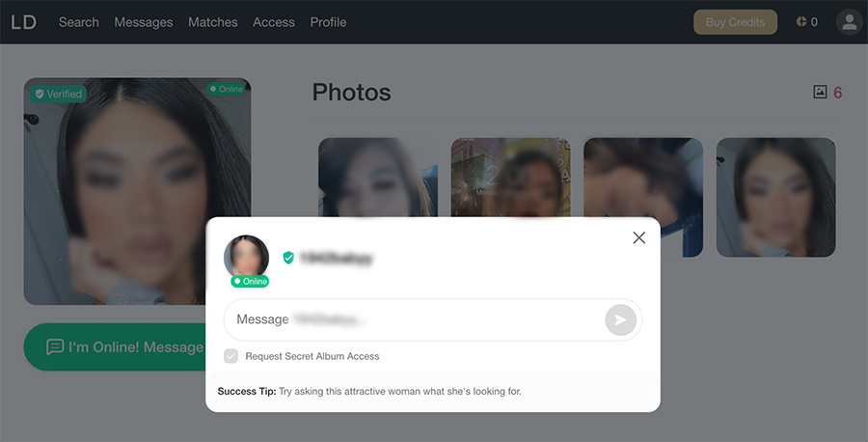Click the LD site logo
This screenshot has width=868, height=442.
(x=23, y=21)
